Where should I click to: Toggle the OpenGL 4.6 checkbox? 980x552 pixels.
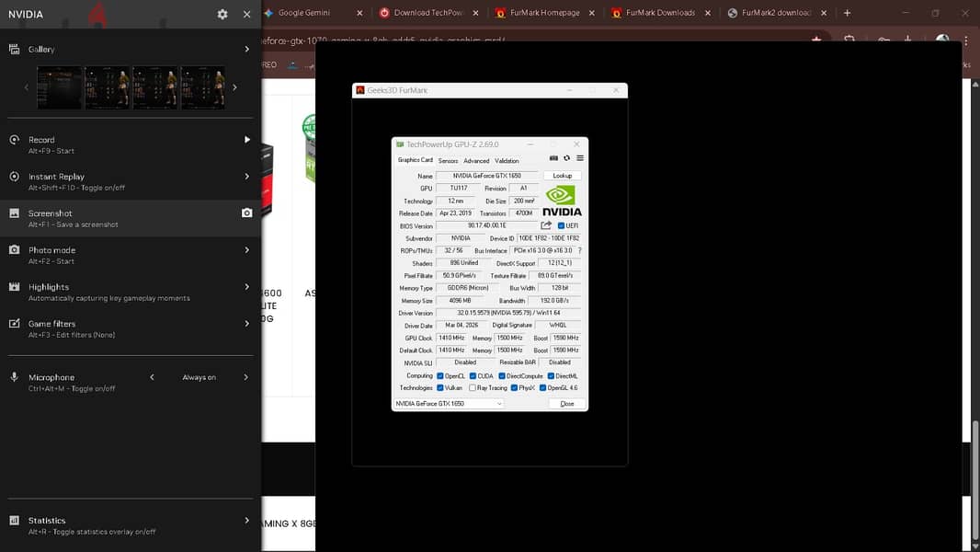click(542, 388)
